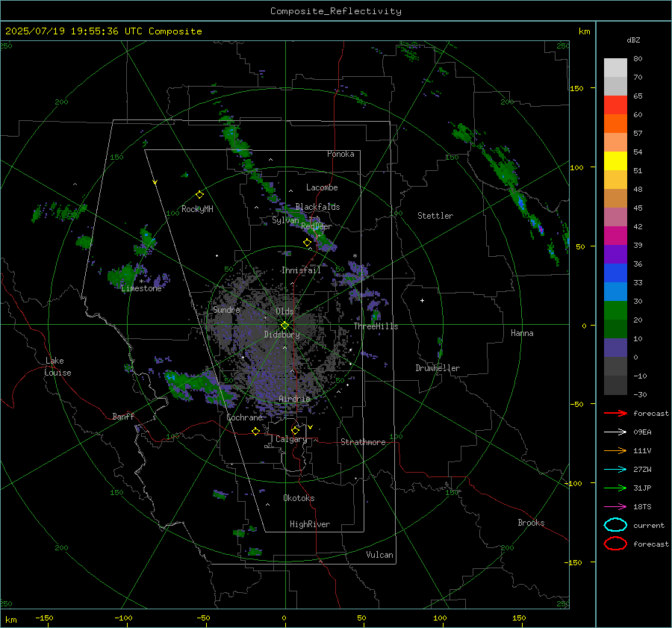Click the Hanna town label

522,333
